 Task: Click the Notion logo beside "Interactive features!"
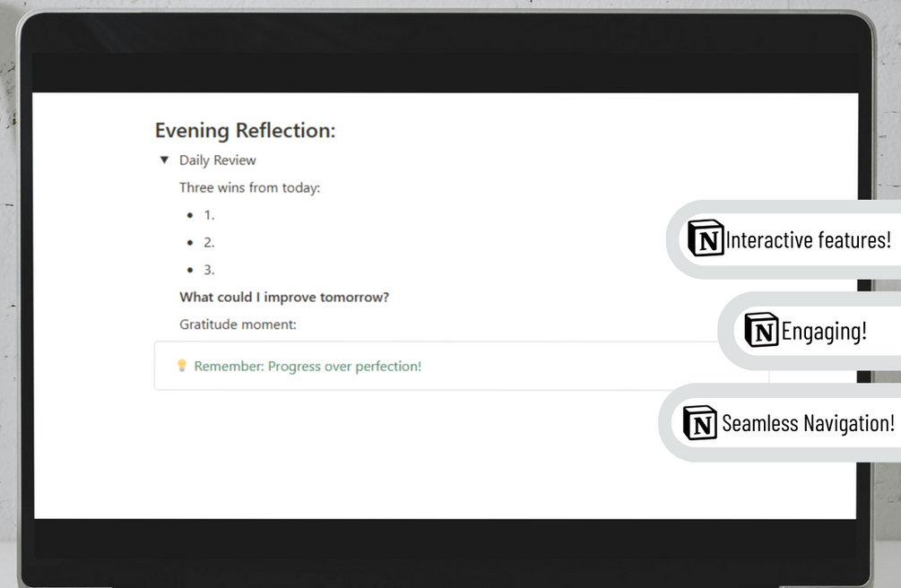(x=706, y=239)
